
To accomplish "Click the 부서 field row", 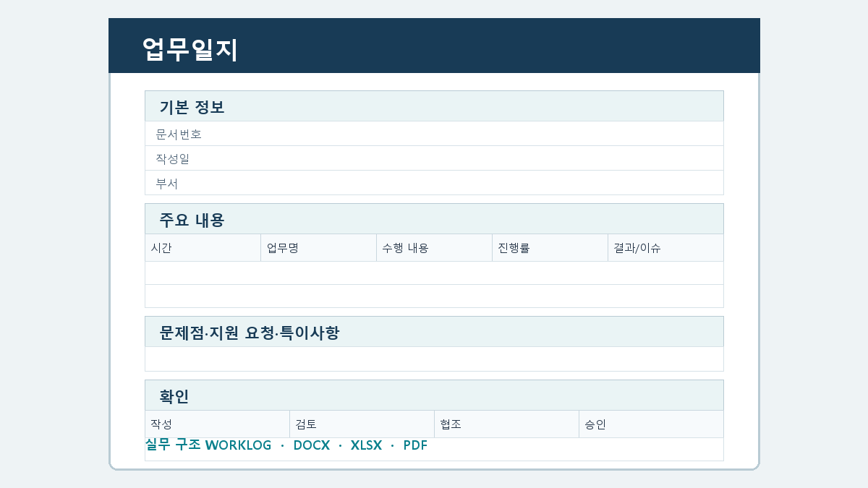I will click(x=434, y=183).
